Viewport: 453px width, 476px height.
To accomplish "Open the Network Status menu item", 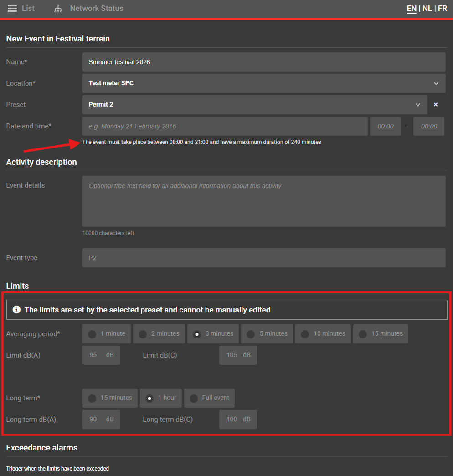I will (x=96, y=9).
